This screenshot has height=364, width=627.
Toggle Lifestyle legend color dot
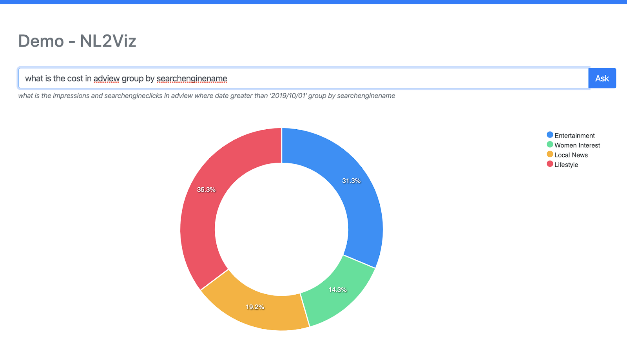(x=550, y=164)
